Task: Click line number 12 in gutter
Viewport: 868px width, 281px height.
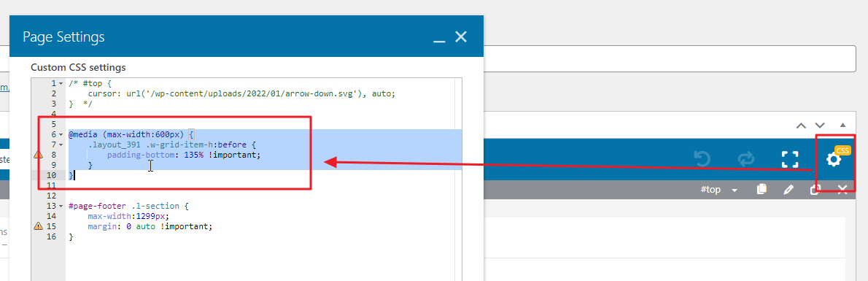Action: pos(52,196)
